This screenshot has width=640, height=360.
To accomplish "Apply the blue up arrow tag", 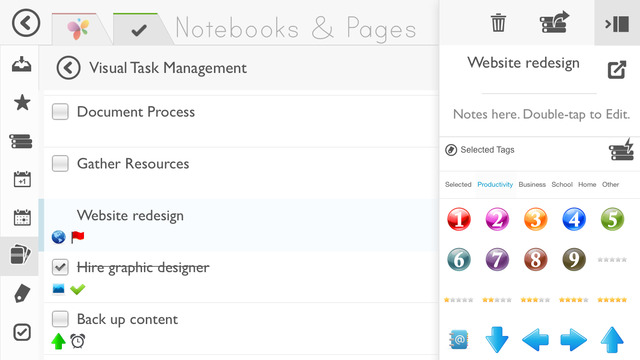I will click(612, 340).
